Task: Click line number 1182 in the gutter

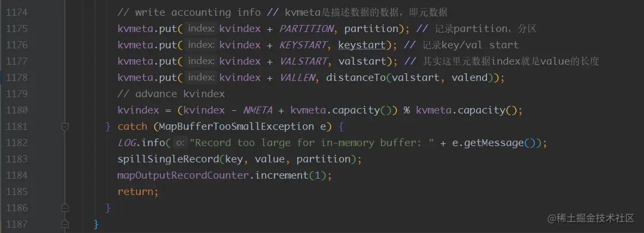Action: point(17,143)
